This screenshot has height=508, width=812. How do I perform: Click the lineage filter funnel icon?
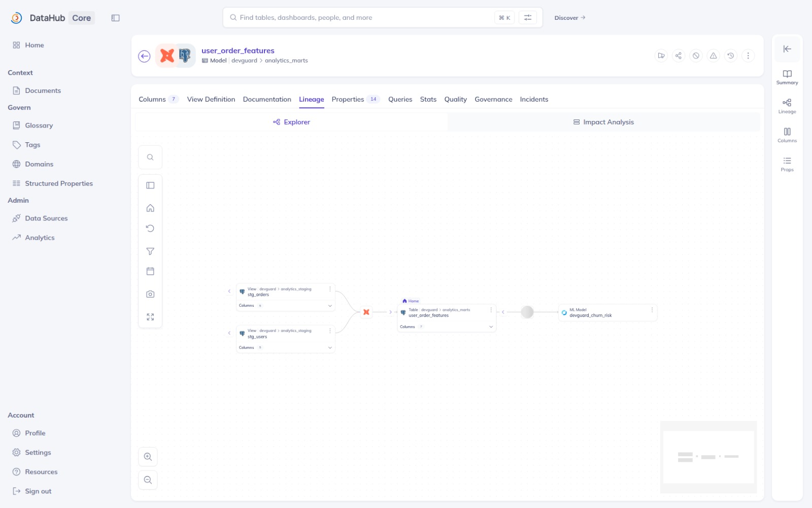tap(150, 251)
